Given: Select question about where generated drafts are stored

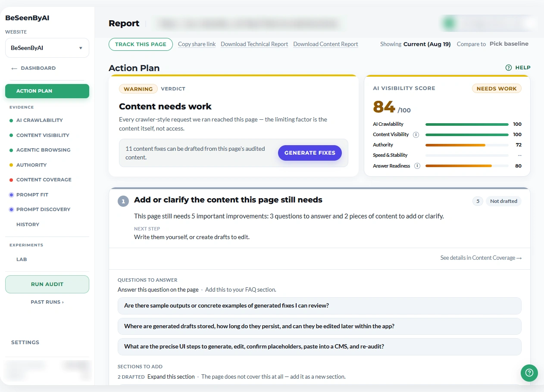Looking at the screenshot, I should [x=319, y=327].
